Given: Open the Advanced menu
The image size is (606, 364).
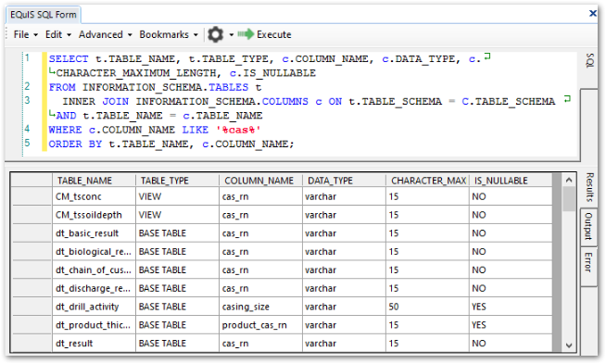Looking at the screenshot, I should click(x=105, y=35).
